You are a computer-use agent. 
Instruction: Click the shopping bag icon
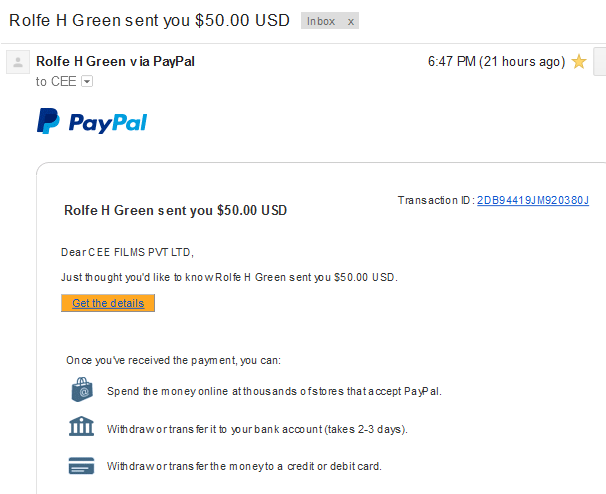point(82,390)
